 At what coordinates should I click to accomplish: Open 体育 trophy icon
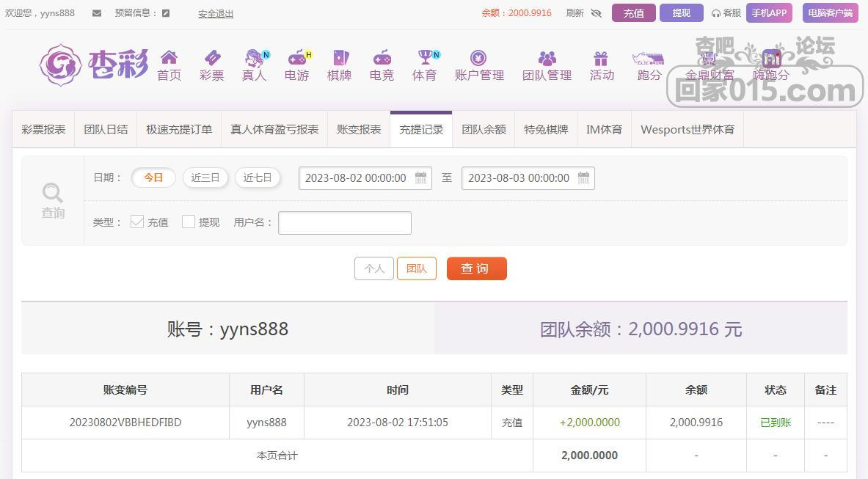coord(426,57)
